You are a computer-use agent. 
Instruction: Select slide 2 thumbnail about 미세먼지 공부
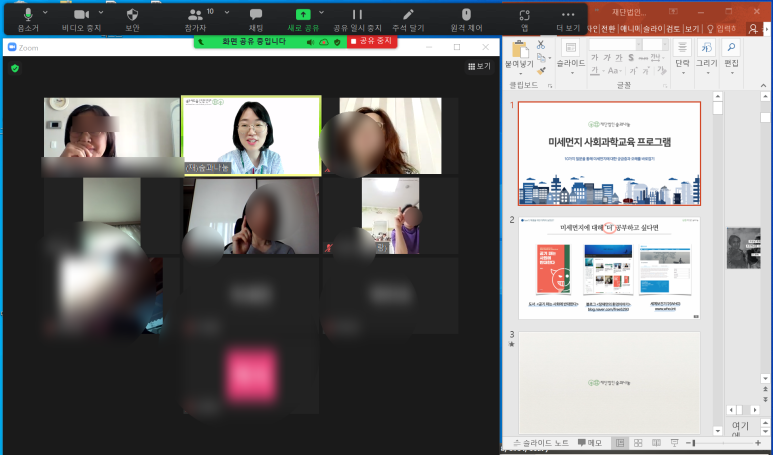click(x=609, y=268)
